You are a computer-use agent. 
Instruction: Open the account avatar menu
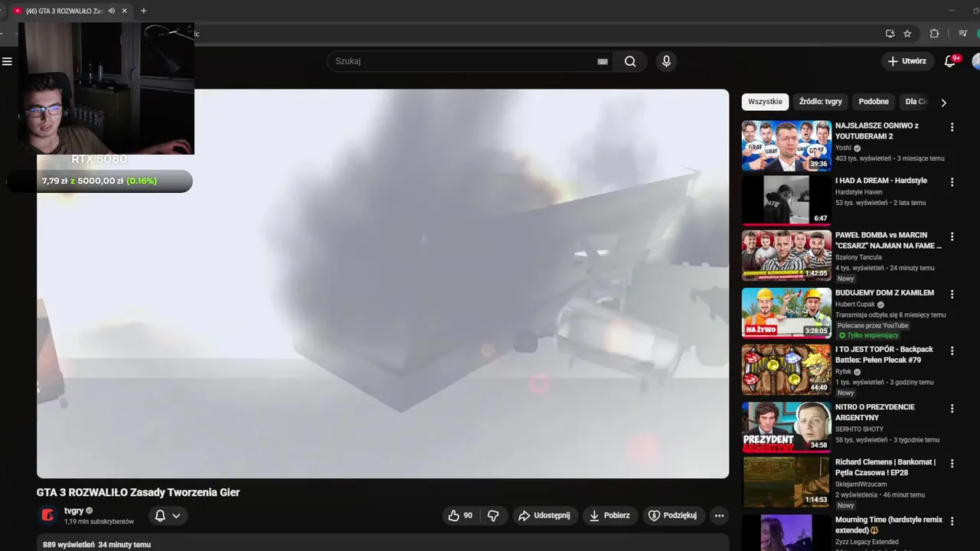pos(976,61)
